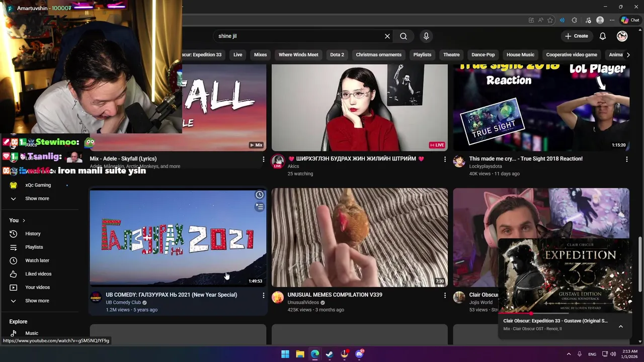The height and width of the screenshot is (362, 644).
Task: Open more actions for Skyfall mix
Action: [263, 159]
